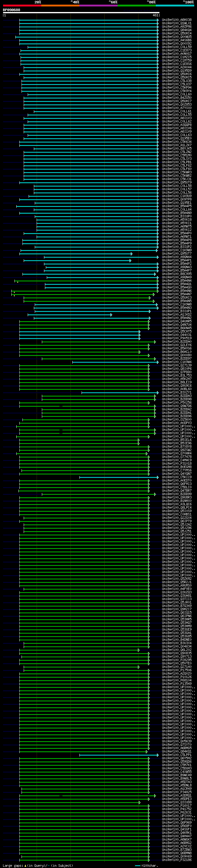Click the yellow gap marker on B5A4N6 row
Image resolution: width=197 pixels, height=868 pixels.
click(14, 292)
